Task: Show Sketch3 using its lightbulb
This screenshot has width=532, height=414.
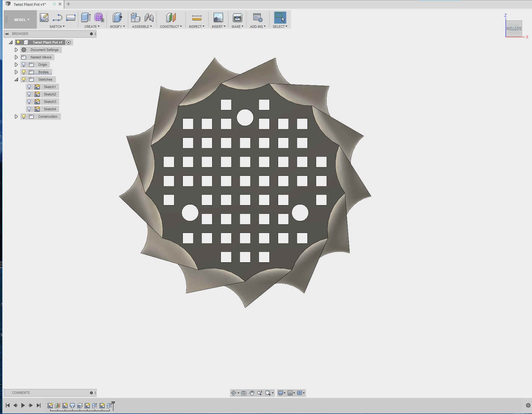Action: click(29, 102)
